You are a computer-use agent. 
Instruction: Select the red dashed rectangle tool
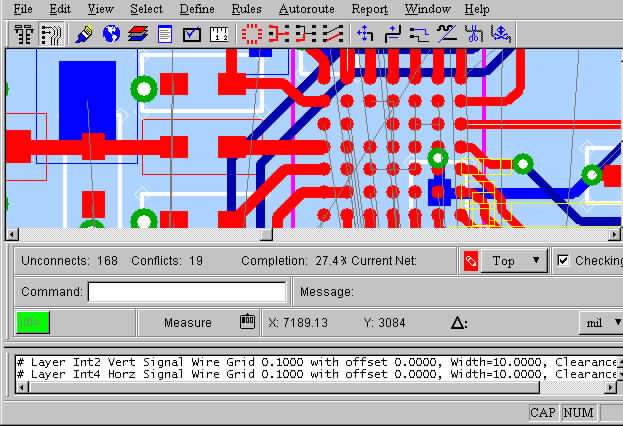[x=252, y=33]
